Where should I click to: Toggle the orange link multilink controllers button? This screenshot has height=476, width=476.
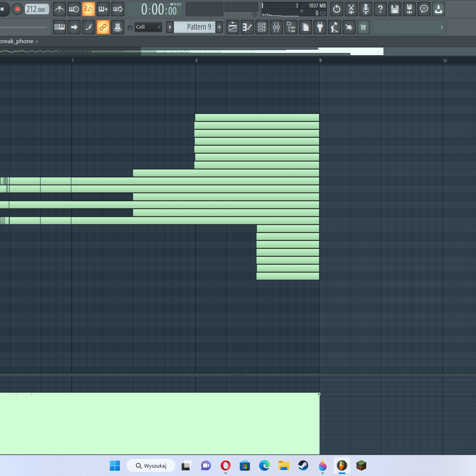(x=103, y=27)
